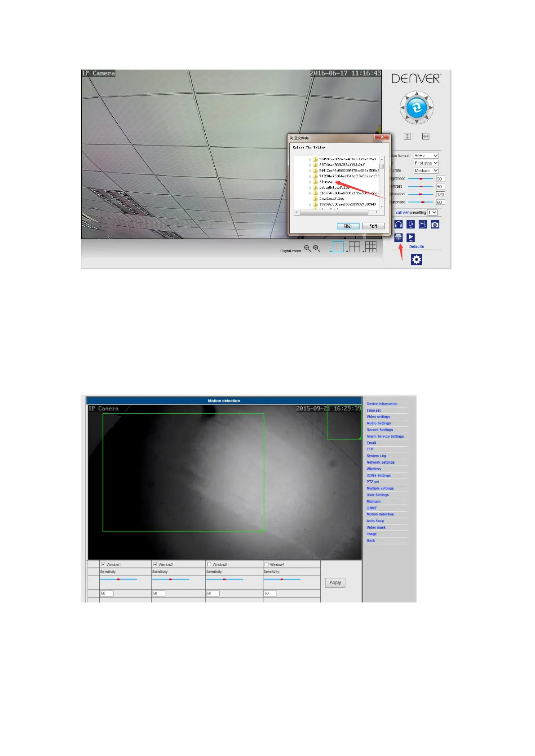
Task: Open the File playback icon
Action: pyautogui.click(x=411, y=238)
